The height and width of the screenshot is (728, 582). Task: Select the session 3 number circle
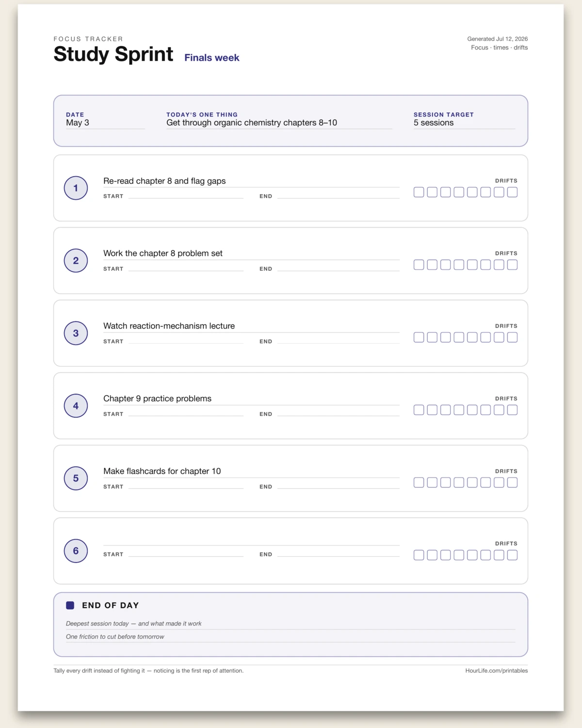[76, 333]
